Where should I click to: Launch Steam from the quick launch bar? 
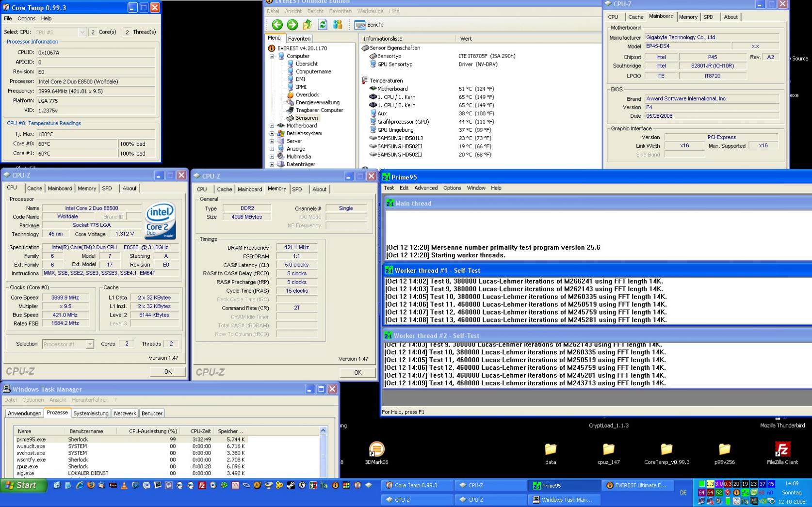coord(291,485)
